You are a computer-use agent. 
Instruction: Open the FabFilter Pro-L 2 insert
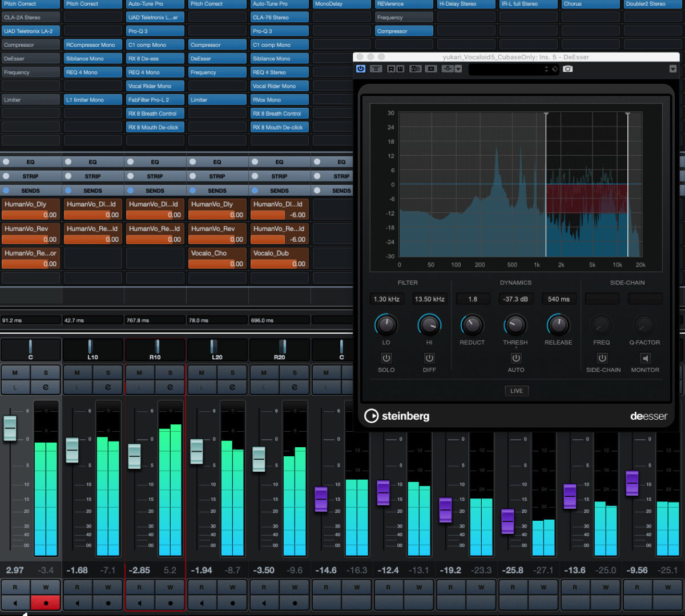155,100
